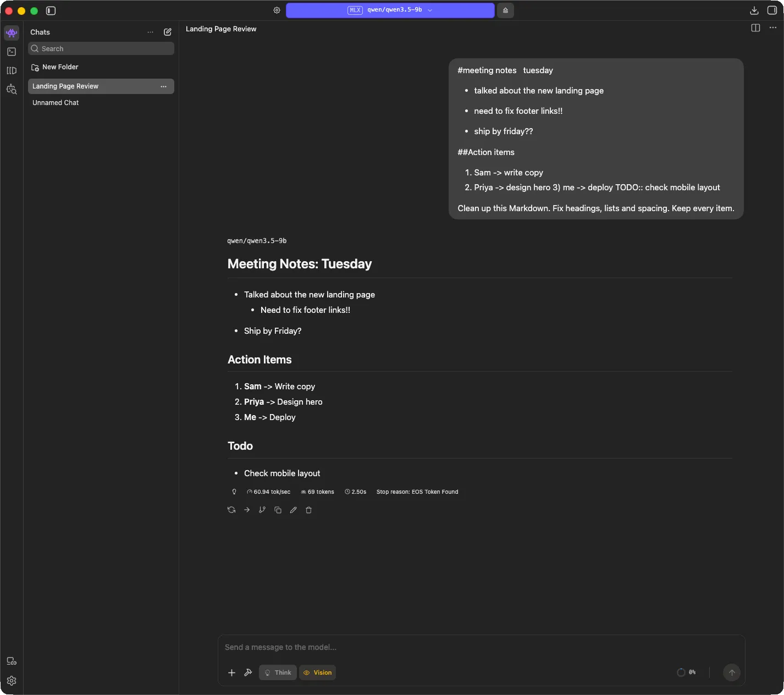
Task: Click the plus attach icon in message box
Action: (231, 672)
